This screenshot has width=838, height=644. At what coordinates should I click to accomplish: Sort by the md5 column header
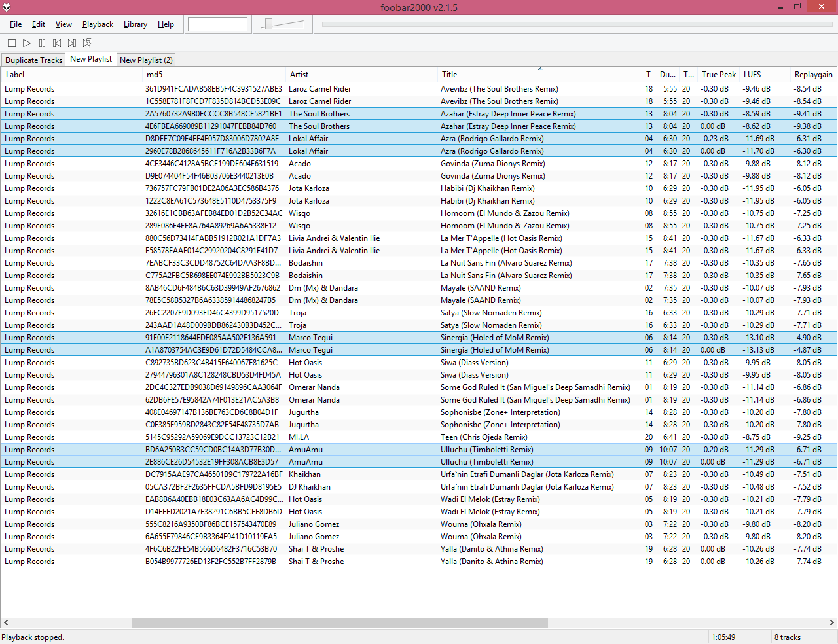[214, 75]
